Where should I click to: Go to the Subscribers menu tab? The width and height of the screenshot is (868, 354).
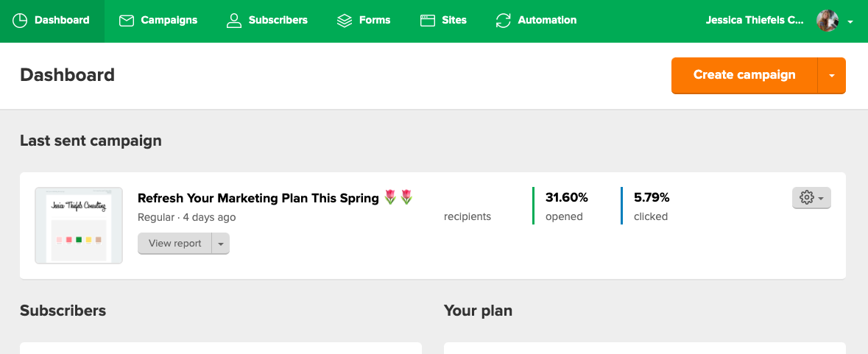[x=278, y=21]
